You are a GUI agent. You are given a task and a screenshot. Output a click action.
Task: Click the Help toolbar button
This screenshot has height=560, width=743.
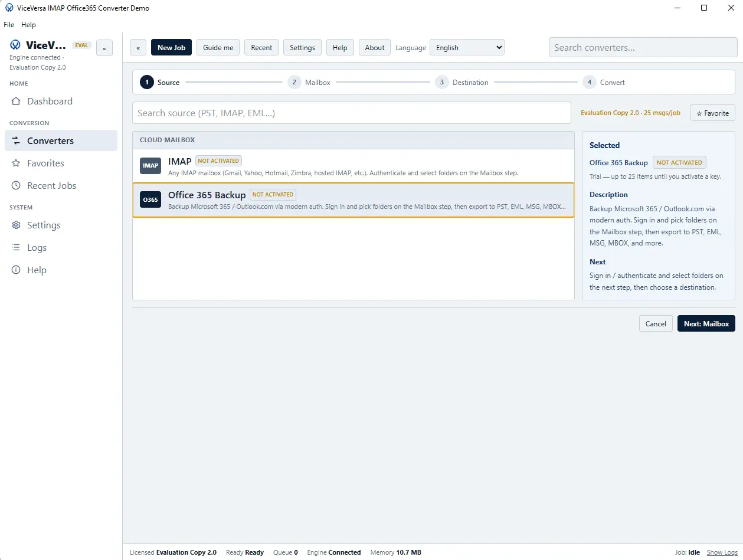point(340,48)
